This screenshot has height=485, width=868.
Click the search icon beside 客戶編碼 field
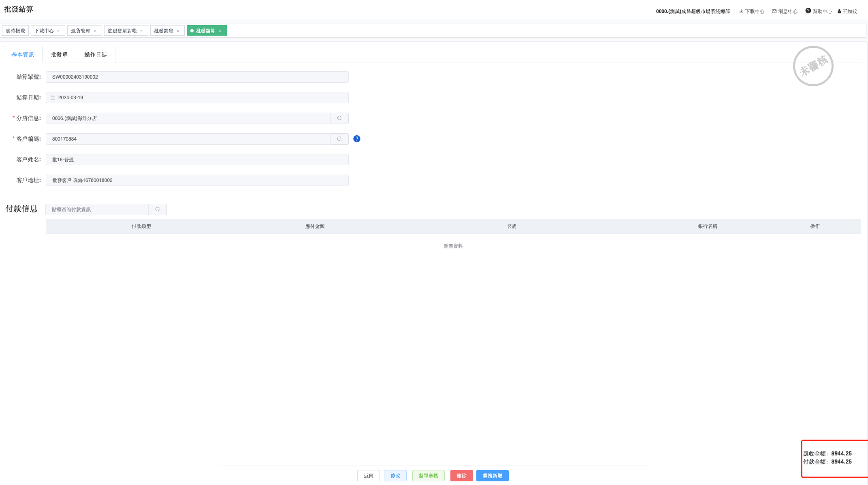[339, 139]
